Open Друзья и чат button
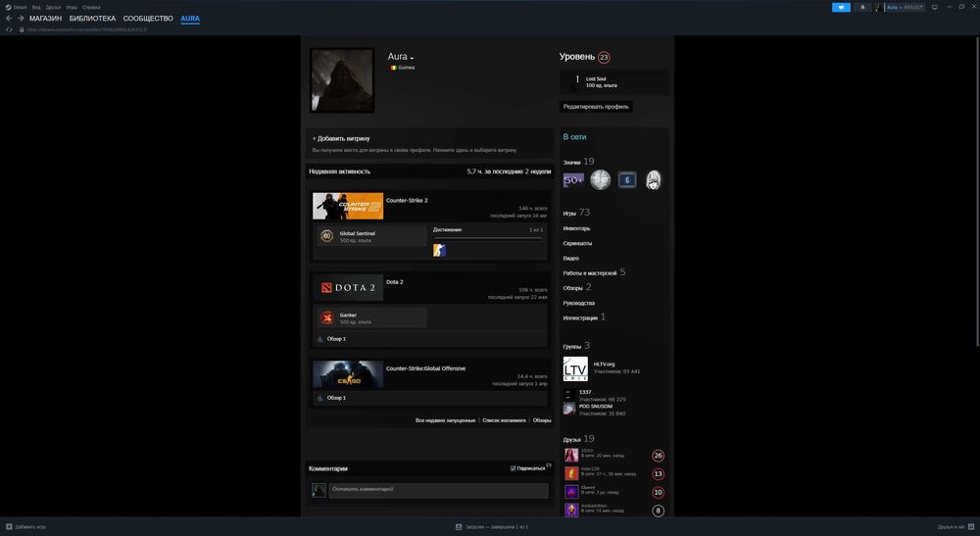The width and height of the screenshot is (980, 536). (x=955, y=526)
